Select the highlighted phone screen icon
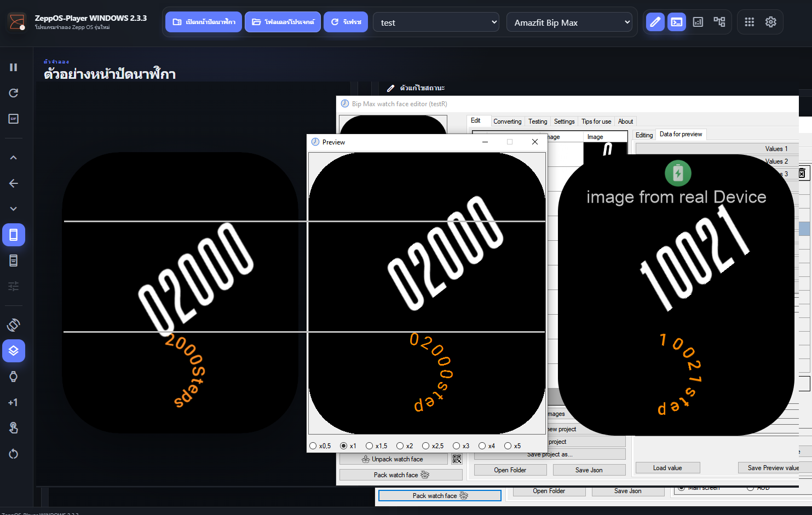The height and width of the screenshot is (515, 812). point(14,235)
